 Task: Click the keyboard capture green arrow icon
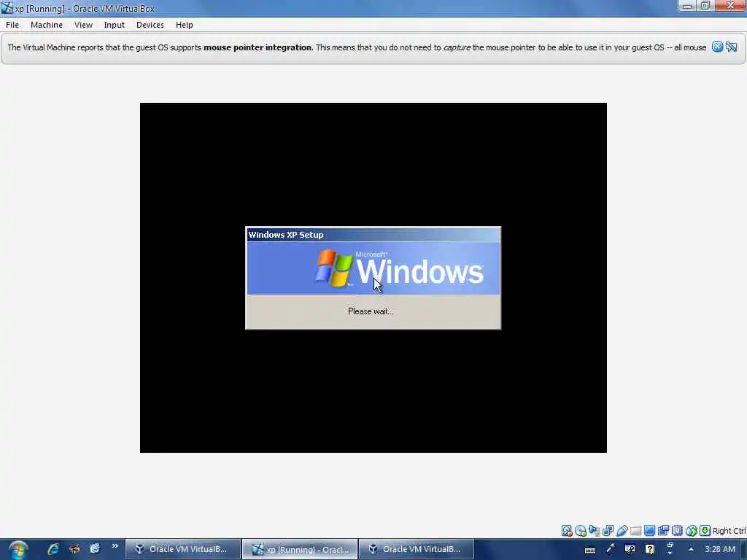click(x=705, y=531)
